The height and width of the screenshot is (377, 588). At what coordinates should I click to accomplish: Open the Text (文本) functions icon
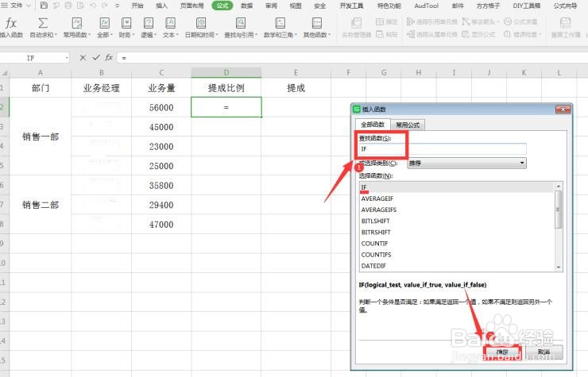coord(170,23)
